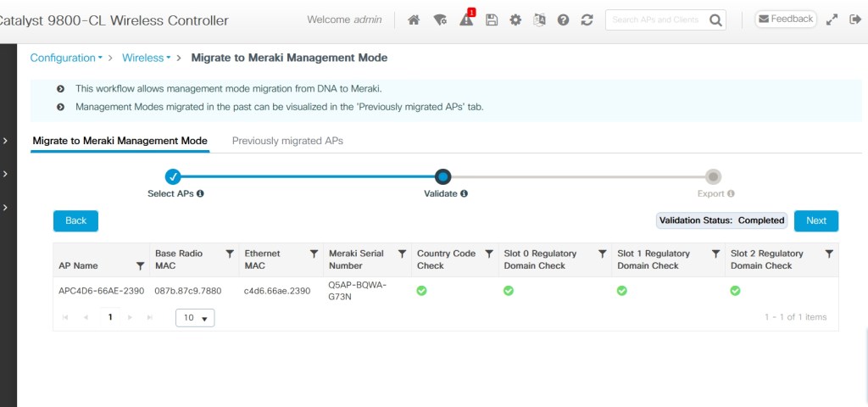The height and width of the screenshot is (407, 868).
Task: Go to the Home dashboard icon
Action: pyautogui.click(x=414, y=20)
